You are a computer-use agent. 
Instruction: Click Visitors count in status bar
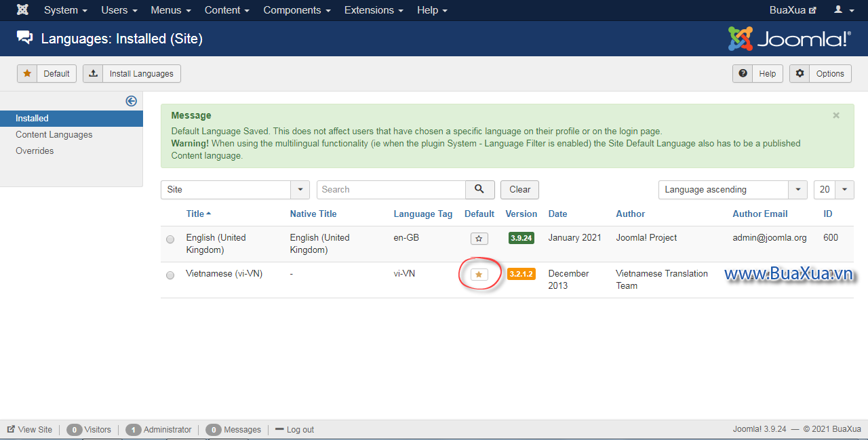pos(89,430)
